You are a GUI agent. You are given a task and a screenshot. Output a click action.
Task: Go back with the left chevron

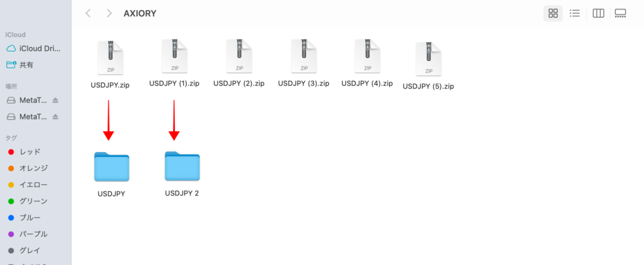pyautogui.click(x=88, y=14)
